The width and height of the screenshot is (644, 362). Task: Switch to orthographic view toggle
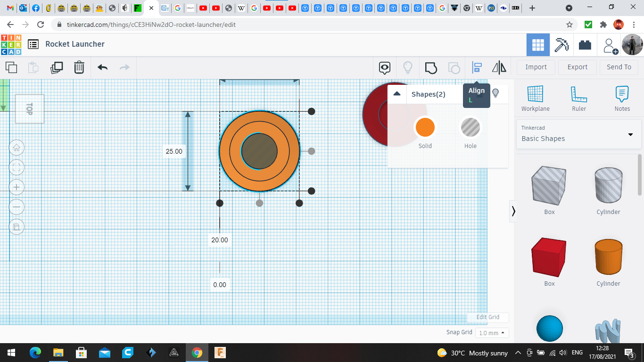tap(17, 227)
